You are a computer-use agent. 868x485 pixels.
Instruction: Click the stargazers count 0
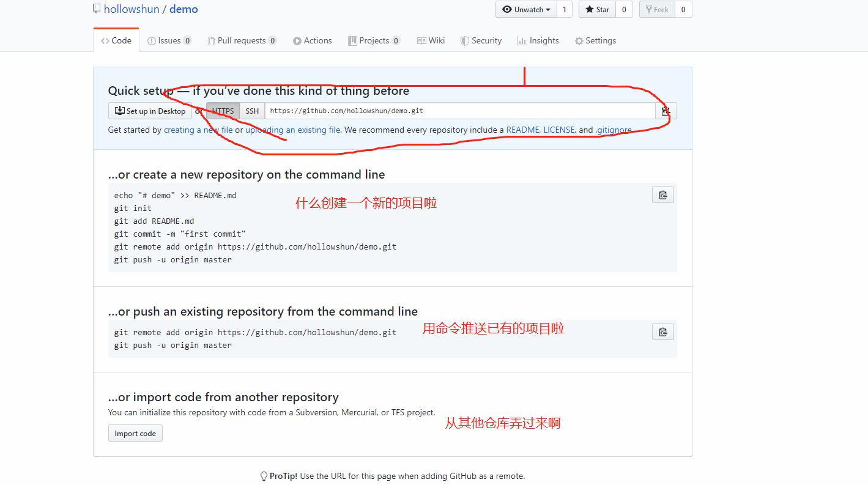coord(624,9)
